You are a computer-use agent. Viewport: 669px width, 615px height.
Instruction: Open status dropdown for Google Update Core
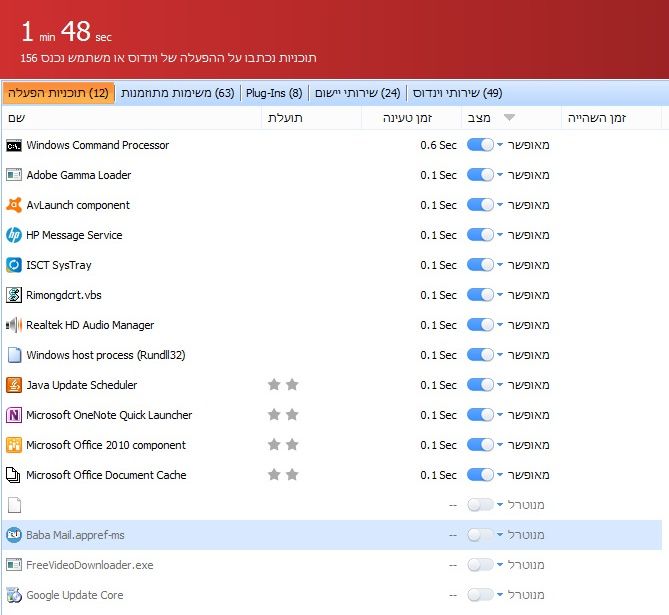click(500, 595)
